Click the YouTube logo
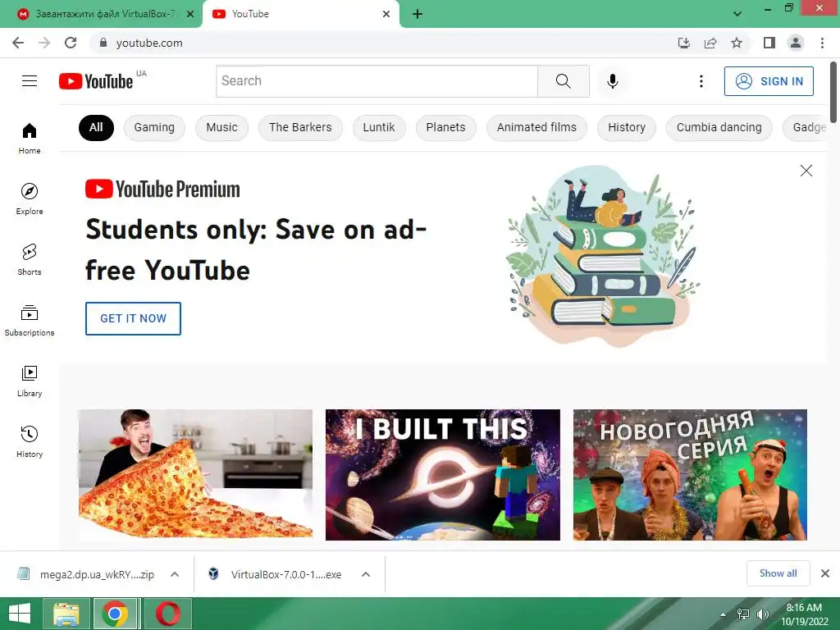This screenshot has height=630, width=840. [x=97, y=81]
